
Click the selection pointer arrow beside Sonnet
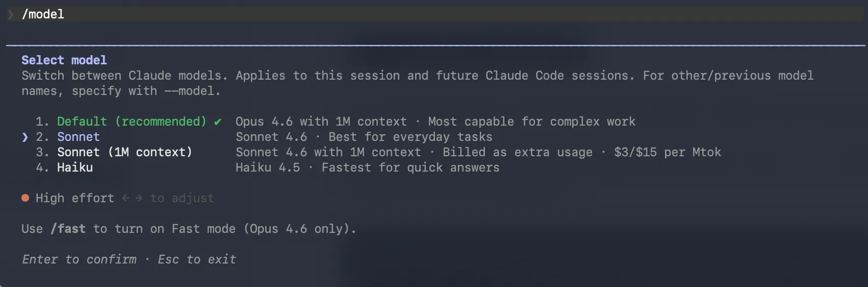pos(25,137)
